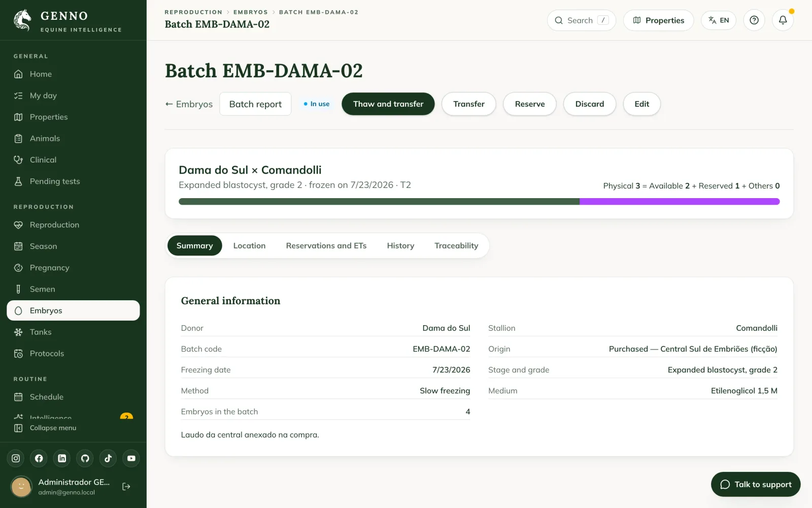The image size is (812, 508).
Task: Open the LinkedIn social icon
Action: [x=62, y=458]
